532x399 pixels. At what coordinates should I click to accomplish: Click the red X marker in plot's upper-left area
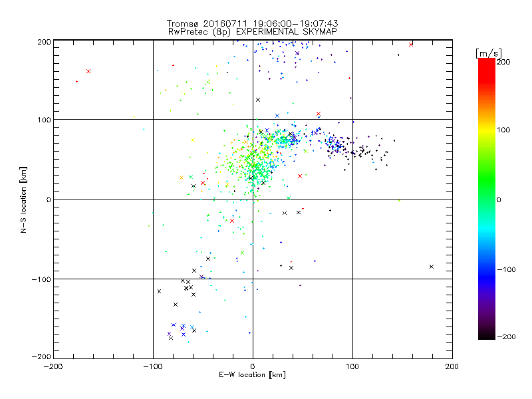(x=88, y=71)
